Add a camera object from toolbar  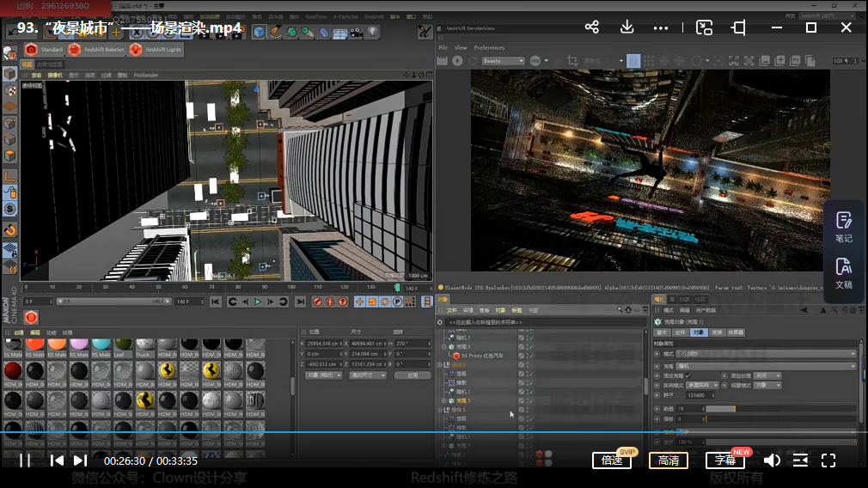tap(356, 32)
